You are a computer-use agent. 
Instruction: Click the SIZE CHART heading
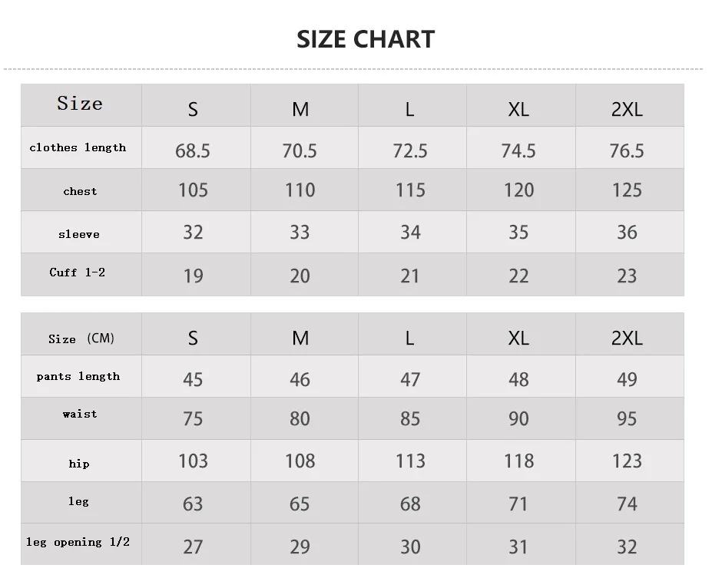point(366,39)
